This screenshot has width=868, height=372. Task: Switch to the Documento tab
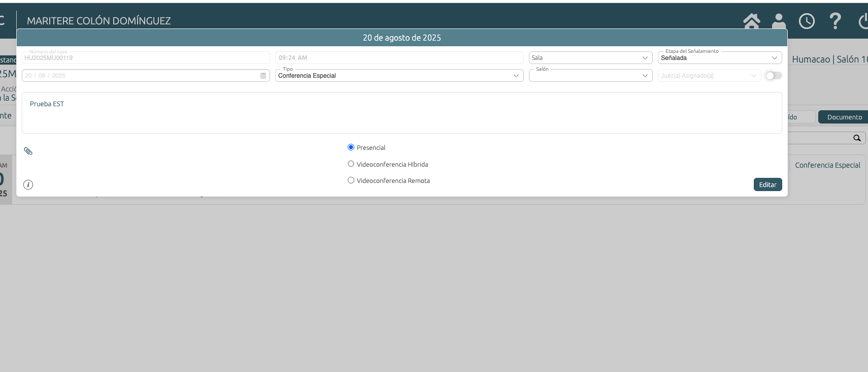click(x=844, y=117)
